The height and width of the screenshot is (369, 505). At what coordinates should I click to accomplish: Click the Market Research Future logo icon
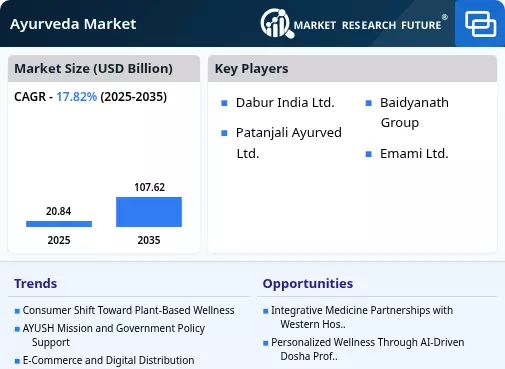[x=277, y=23]
